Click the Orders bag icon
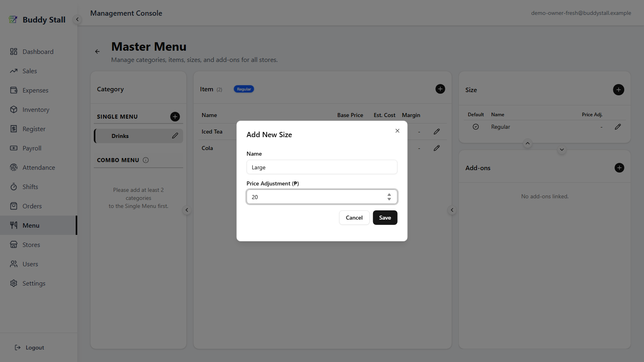This screenshot has width=644, height=362. [x=14, y=206]
